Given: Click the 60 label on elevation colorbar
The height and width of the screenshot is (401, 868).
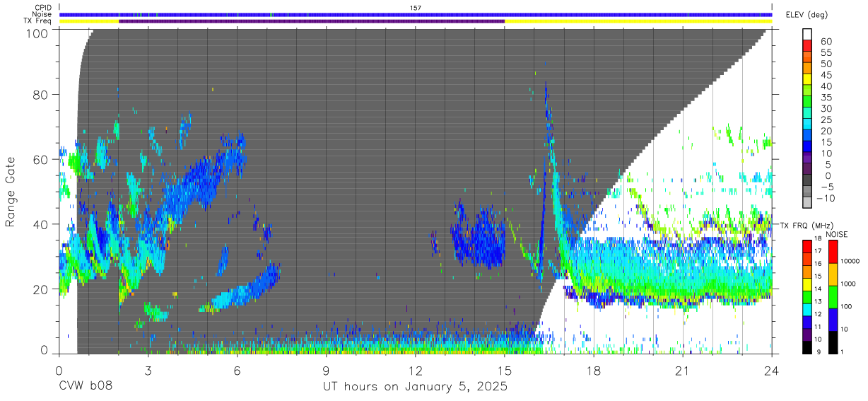Looking at the screenshot, I should (826, 42).
